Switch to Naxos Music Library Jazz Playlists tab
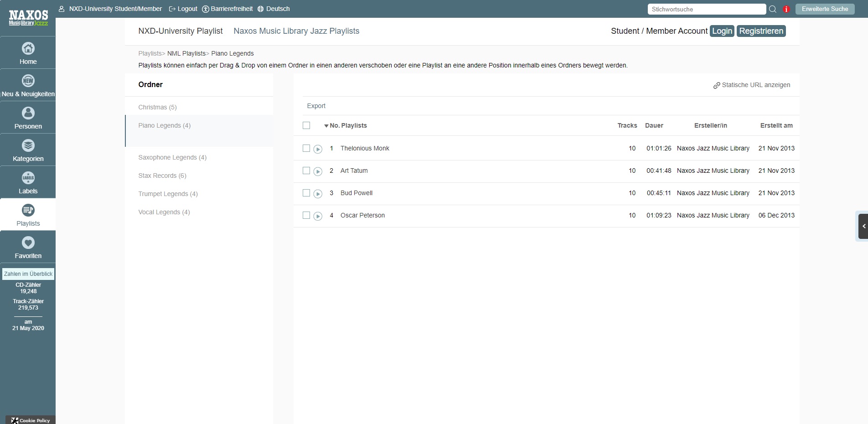The width and height of the screenshot is (868, 424). pyautogui.click(x=296, y=31)
